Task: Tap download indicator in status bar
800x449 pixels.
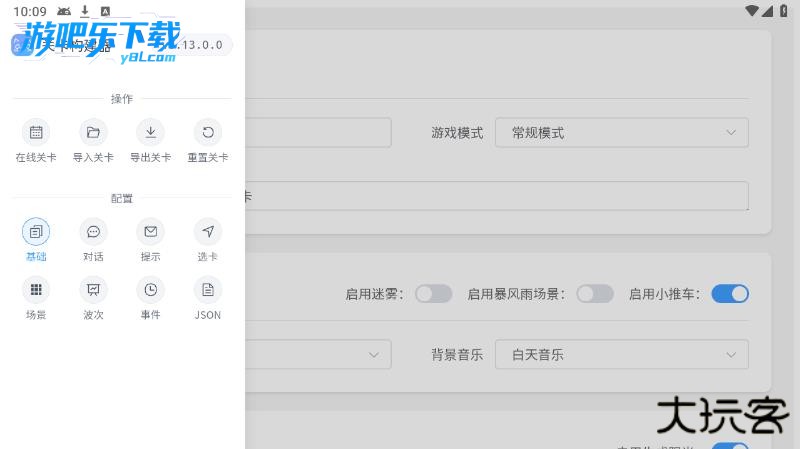Action: click(85, 11)
